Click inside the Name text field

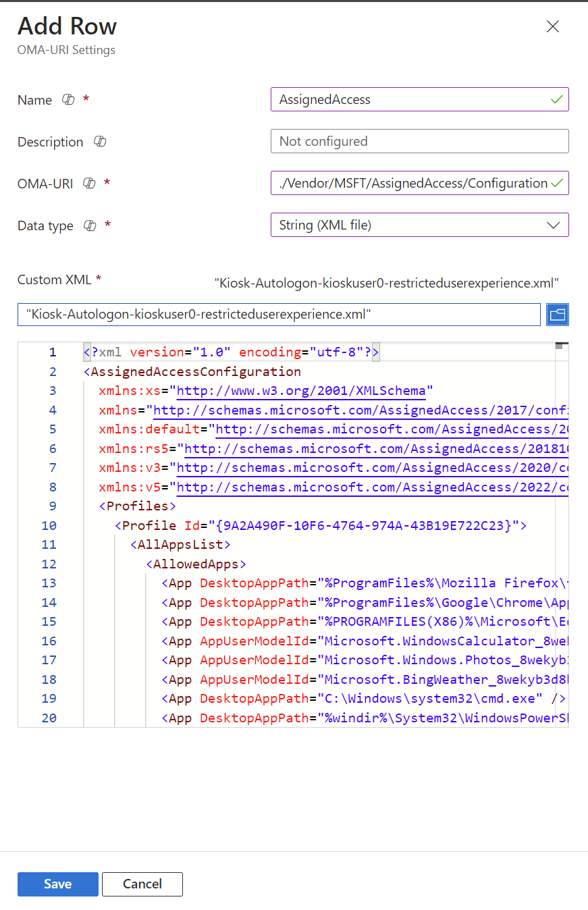405,99
